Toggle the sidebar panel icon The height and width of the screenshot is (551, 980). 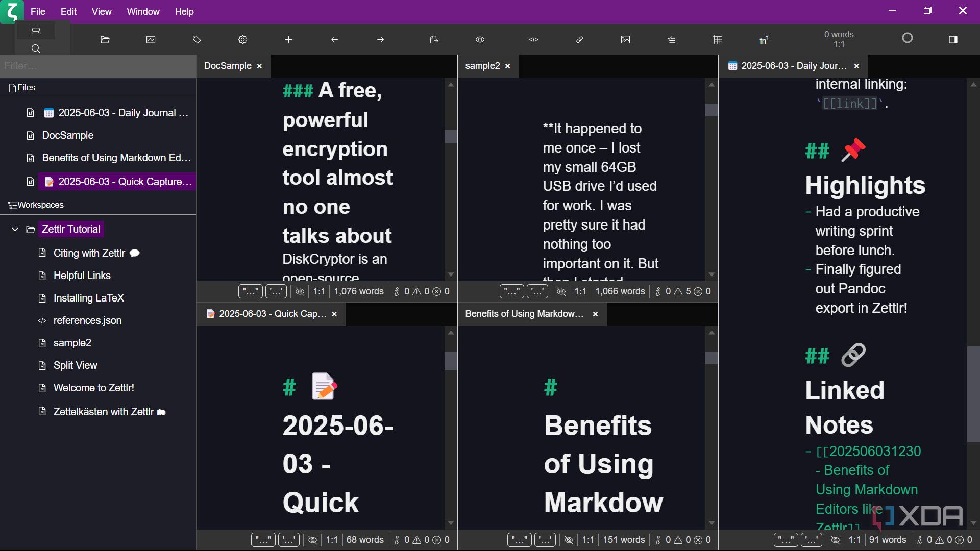click(x=953, y=40)
